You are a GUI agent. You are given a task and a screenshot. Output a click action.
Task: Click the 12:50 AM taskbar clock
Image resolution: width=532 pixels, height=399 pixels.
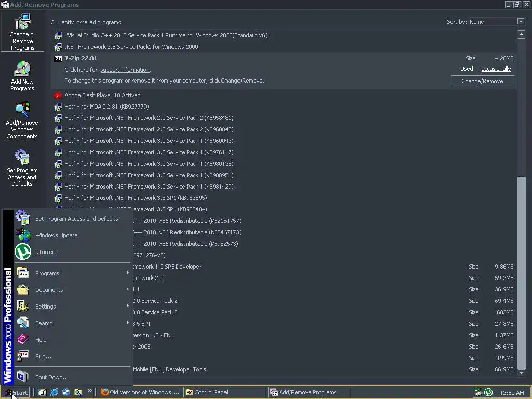click(x=512, y=393)
